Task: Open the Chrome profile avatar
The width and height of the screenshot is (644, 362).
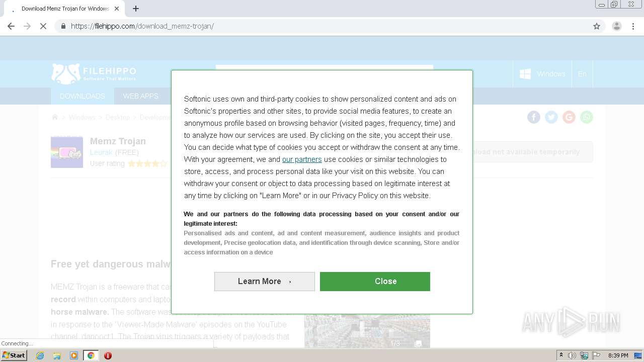Action: [x=616, y=26]
